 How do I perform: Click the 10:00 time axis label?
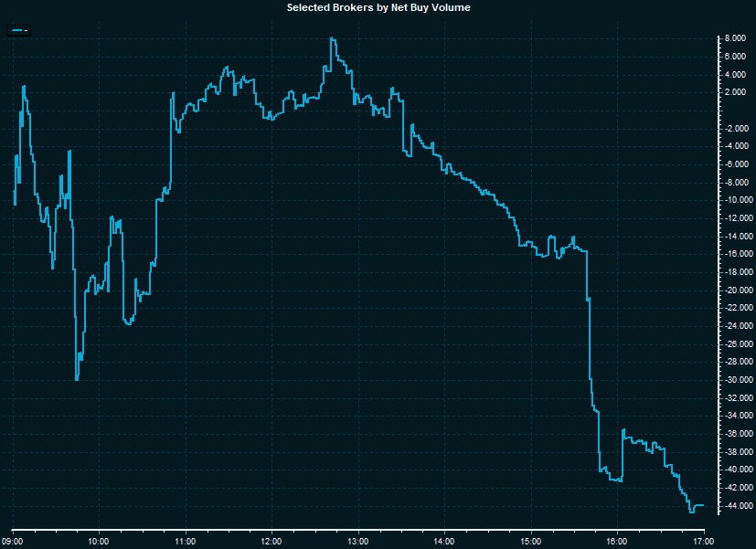pyautogui.click(x=99, y=541)
